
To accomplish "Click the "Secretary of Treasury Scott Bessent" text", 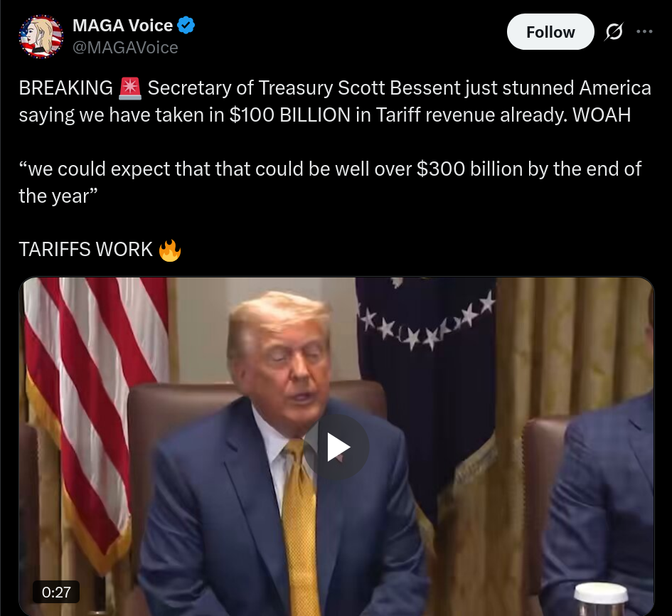I will (304, 88).
